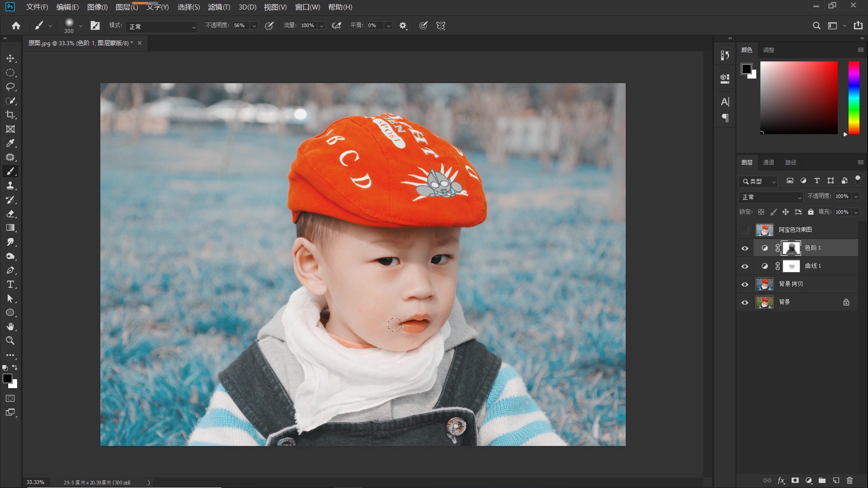Select the Horizontal Type tool
868x488 pixels.
10,284
